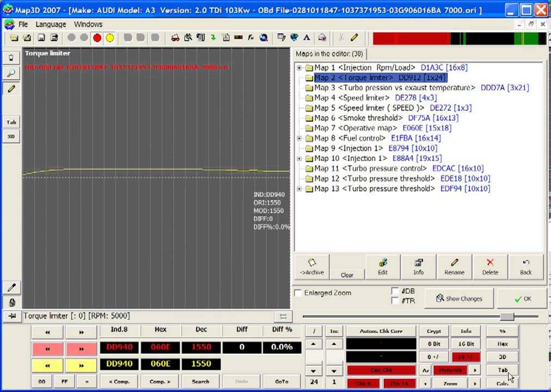Click the 3D view button in left sidebar

pos(11,136)
